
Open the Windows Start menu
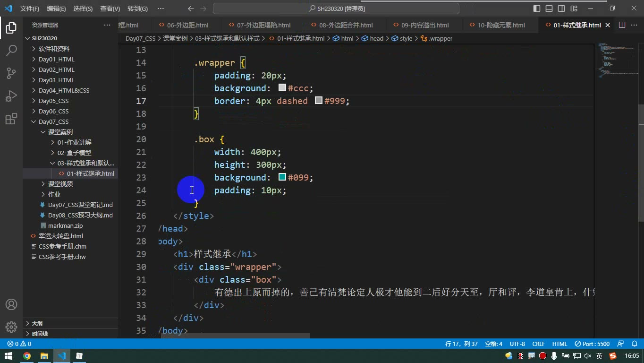pyautogui.click(x=8, y=356)
